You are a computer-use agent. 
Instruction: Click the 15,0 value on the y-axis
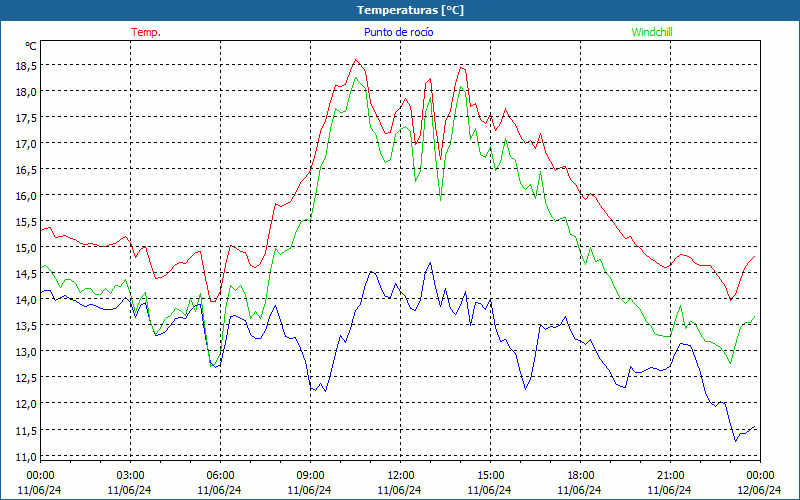pyautogui.click(x=26, y=248)
